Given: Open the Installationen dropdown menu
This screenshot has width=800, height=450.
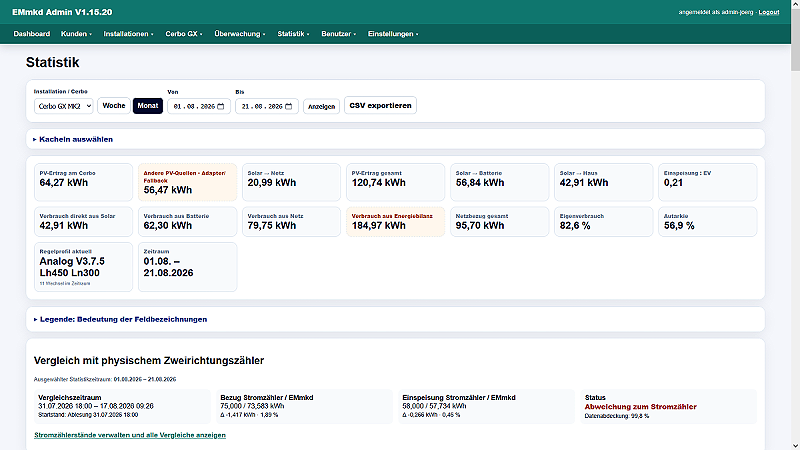Looking at the screenshot, I should pyautogui.click(x=128, y=34).
